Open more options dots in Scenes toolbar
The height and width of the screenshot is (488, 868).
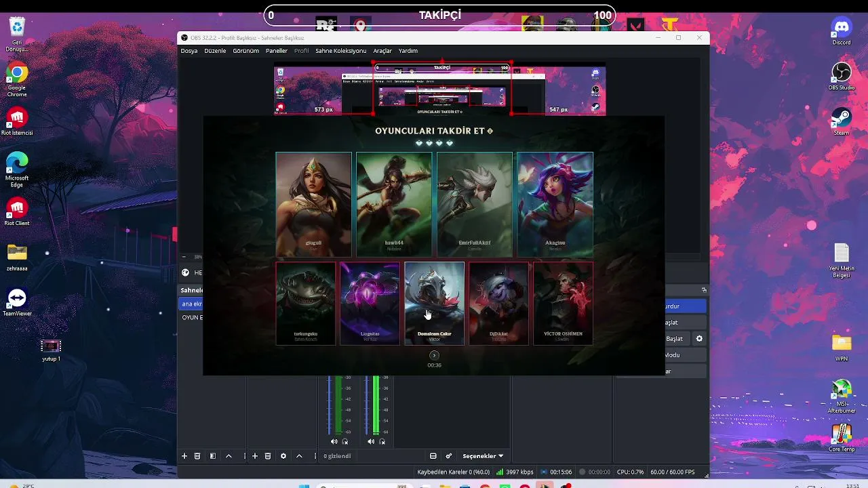point(244,456)
